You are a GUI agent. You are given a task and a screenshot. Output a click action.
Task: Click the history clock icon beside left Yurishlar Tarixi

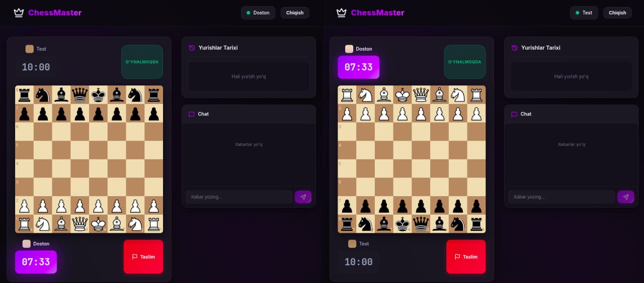pos(192,48)
